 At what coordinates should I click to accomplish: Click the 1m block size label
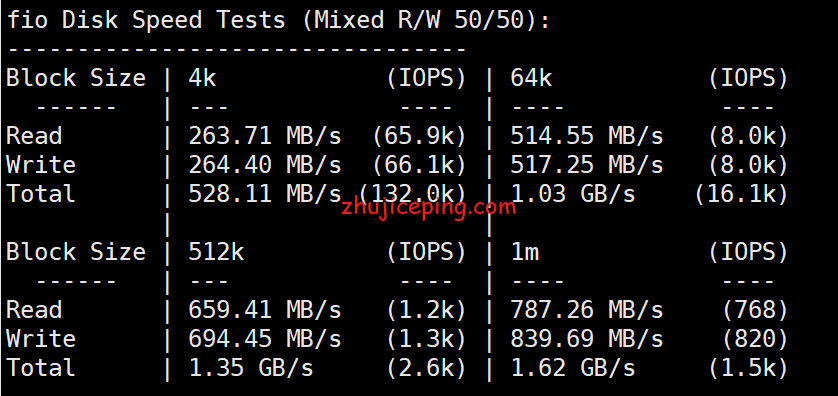(524, 252)
